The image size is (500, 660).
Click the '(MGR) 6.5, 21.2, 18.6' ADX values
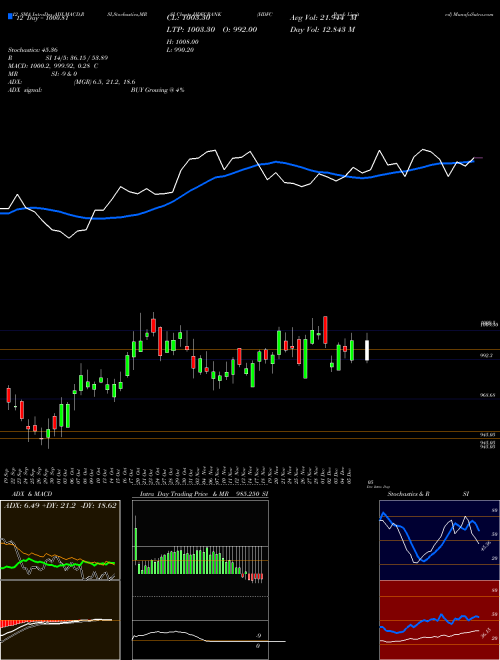tap(104, 82)
